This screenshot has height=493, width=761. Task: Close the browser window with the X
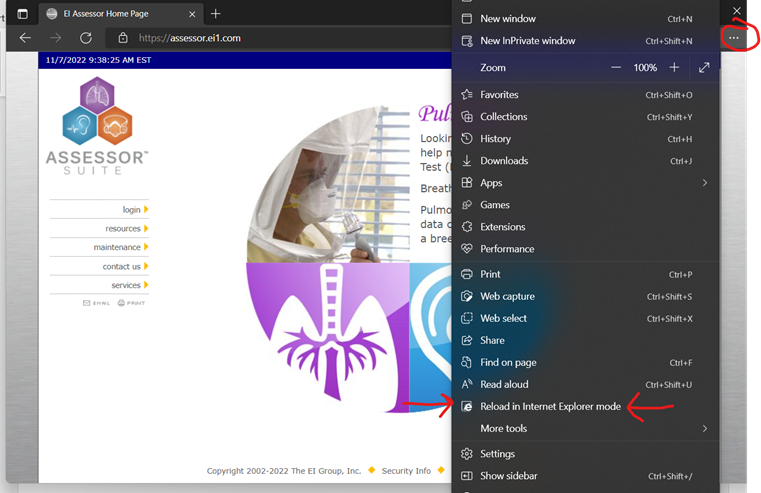tap(737, 11)
